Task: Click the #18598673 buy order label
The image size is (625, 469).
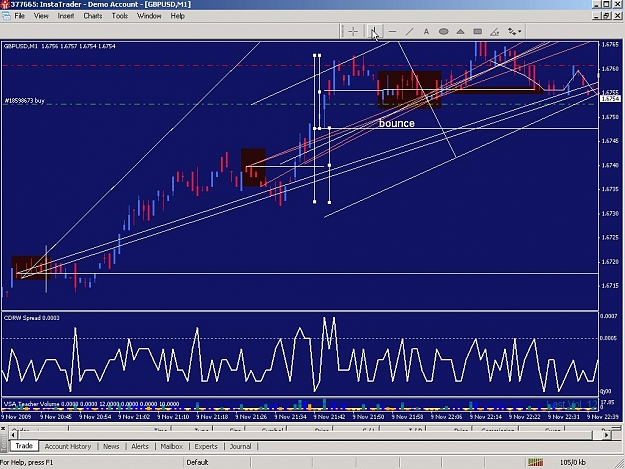Action: coord(24,101)
